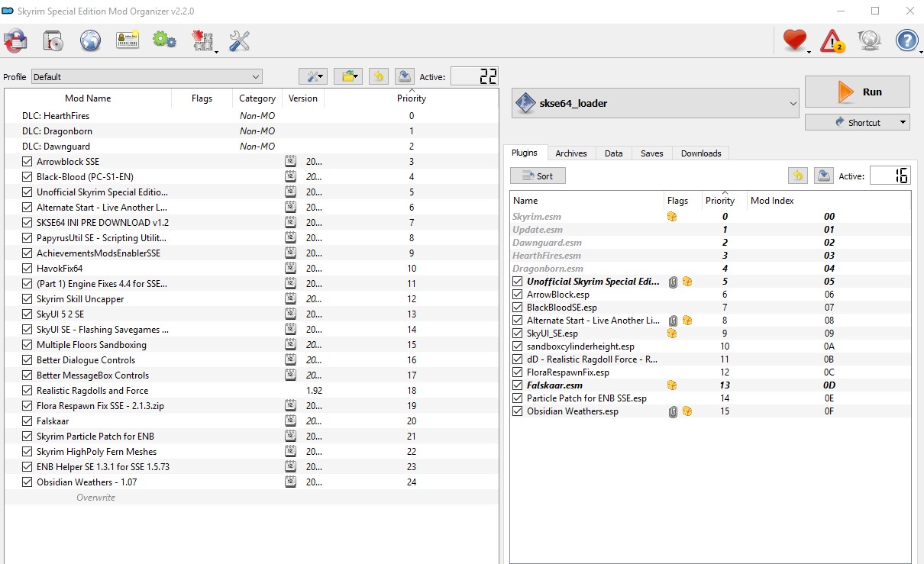
Task: Click the archive box flag on Skyrim.esm
Action: coord(672,217)
